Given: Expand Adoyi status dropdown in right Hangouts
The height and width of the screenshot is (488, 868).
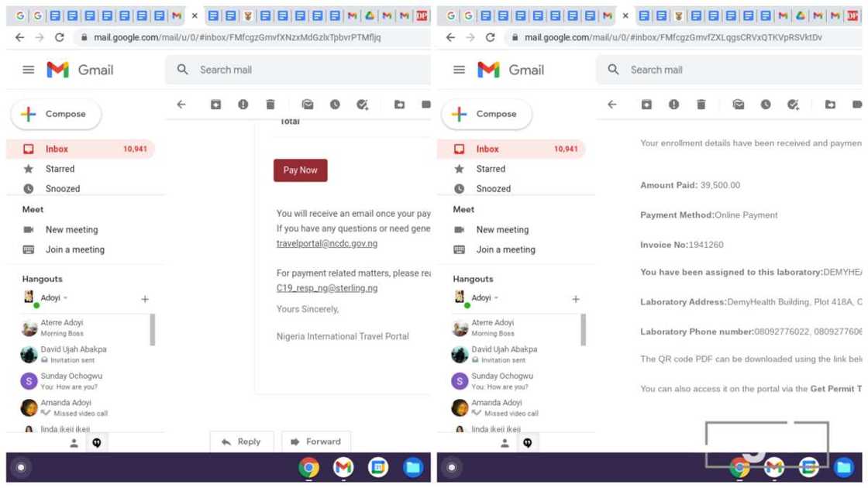Looking at the screenshot, I should (497, 298).
